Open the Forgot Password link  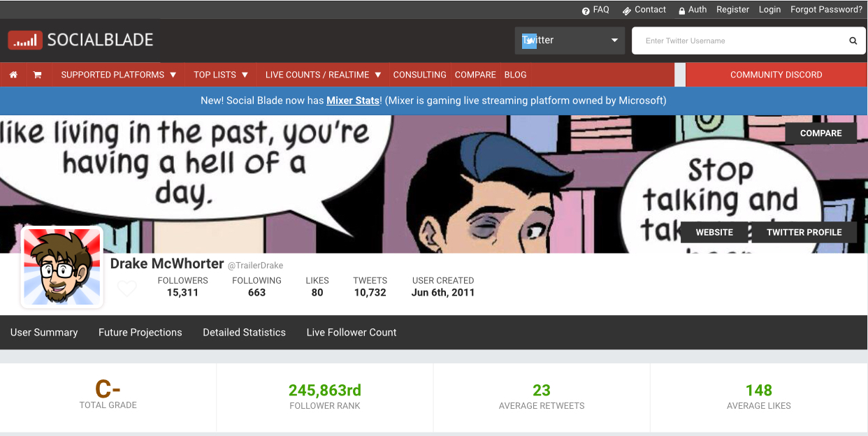click(x=826, y=10)
